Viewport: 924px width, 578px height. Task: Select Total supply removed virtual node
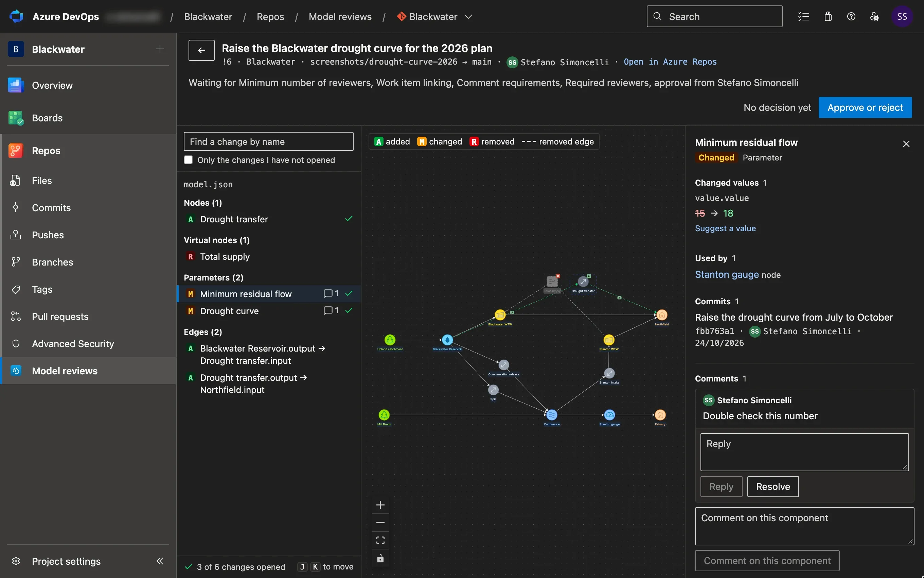(268, 256)
